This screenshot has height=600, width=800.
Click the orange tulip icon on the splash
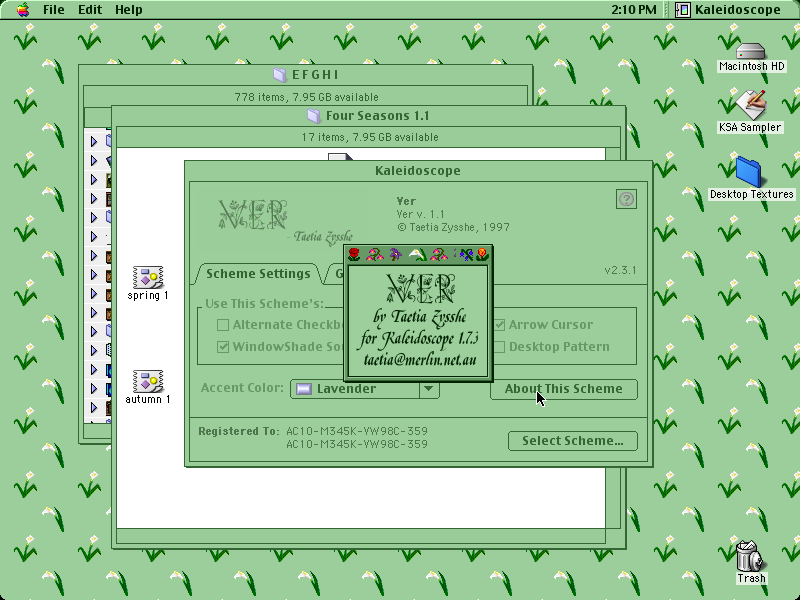[482, 254]
